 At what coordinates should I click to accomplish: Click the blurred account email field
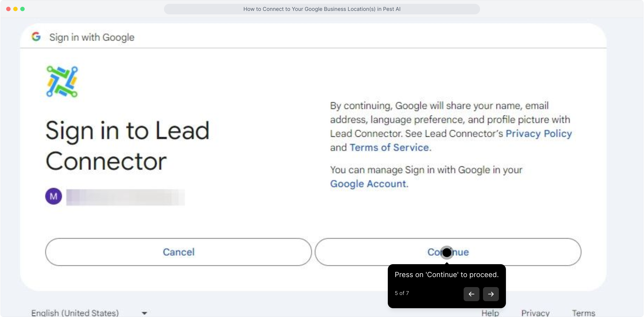[x=125, y=197]
